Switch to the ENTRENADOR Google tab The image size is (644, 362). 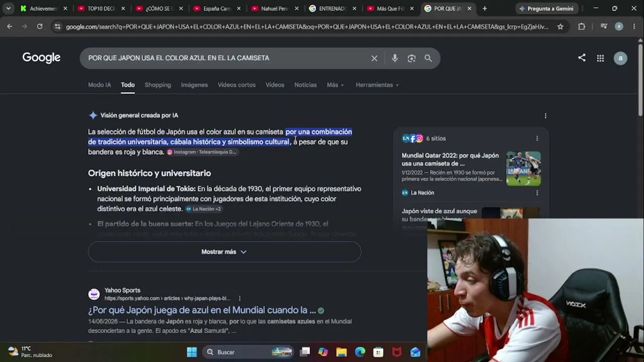(x=333, y=9)
